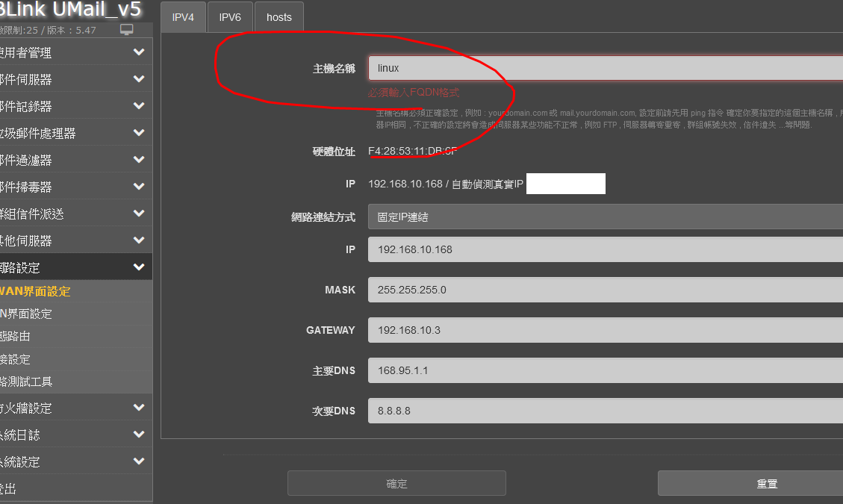Image resolution: width=843 pixels, height=504 pixels.
Task: Open 網路測試工具 in the sidebar
Action: (x=27, y=382)
